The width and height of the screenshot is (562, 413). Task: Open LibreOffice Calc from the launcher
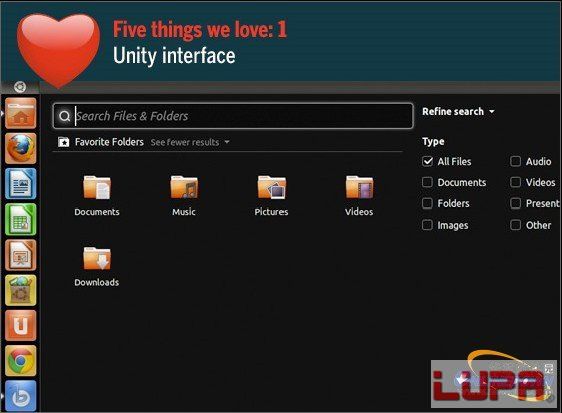pos(21,219)
